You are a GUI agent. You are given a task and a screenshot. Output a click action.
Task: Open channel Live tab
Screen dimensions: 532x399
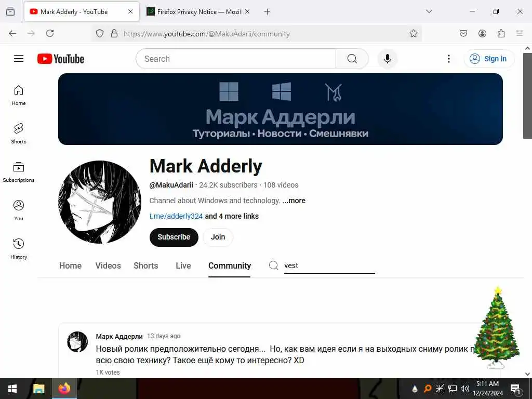[x=183, y=265]
